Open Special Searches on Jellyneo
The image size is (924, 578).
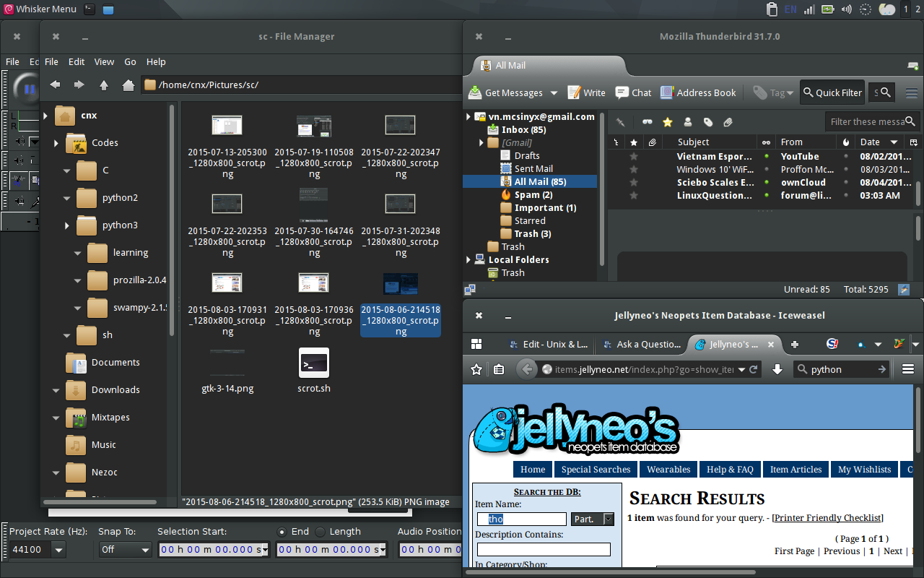(x=596, y=470)
